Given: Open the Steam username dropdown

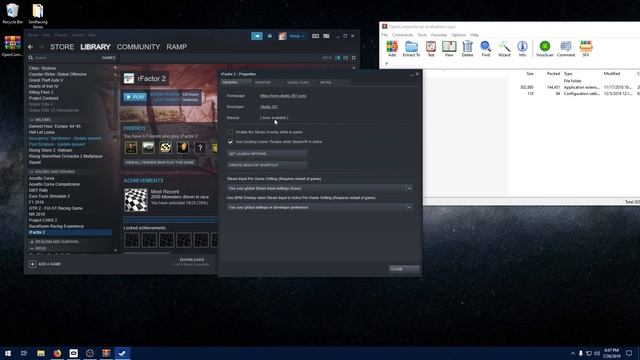Looking at the screenshot, I should (296, 36).
